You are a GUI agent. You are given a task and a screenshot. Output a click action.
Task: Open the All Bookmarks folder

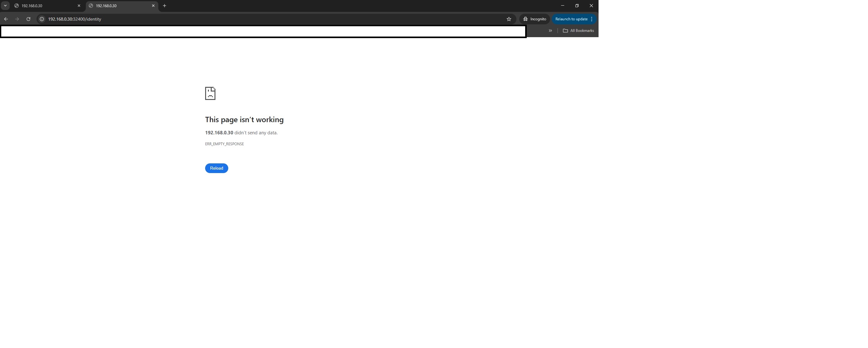578,31
